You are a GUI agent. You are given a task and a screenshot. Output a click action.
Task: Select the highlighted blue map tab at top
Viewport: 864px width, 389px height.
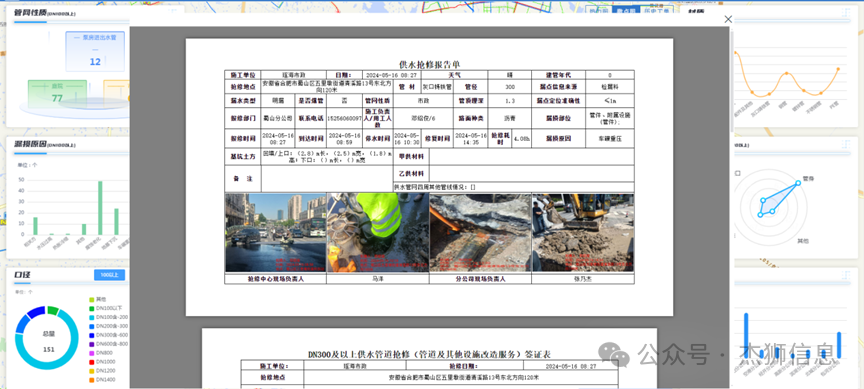pyautogui.click(x=625, y=10)
